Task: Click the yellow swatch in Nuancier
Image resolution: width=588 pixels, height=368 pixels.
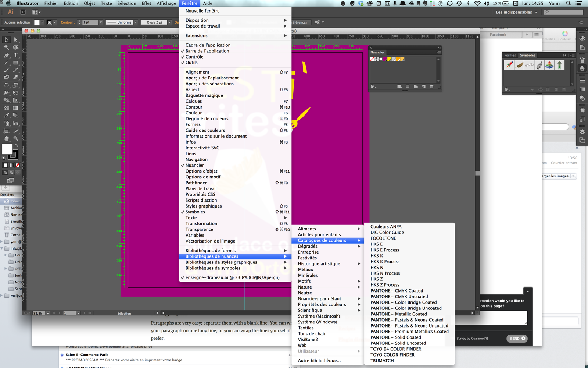Action: coord(389,59)
